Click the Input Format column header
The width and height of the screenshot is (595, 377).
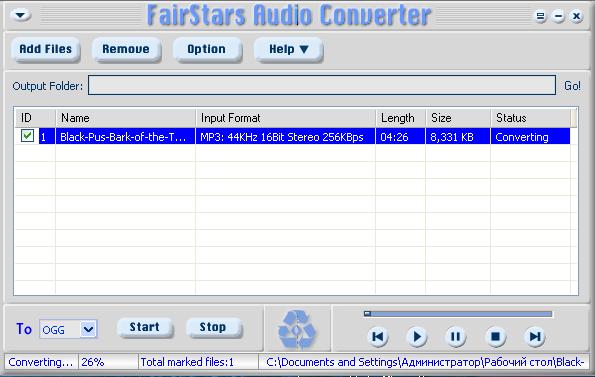tap(285, 118)
